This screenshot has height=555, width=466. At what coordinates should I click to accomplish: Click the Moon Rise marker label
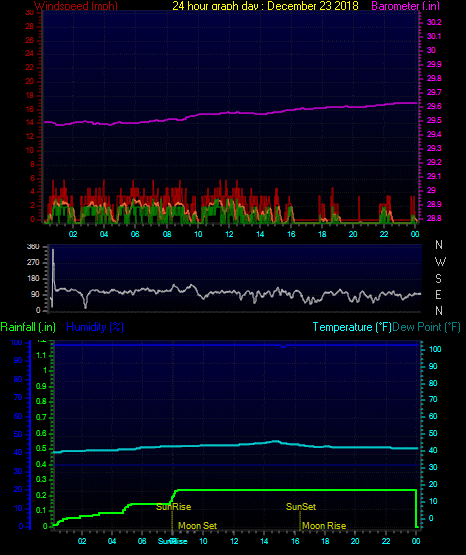click(324, 526)
